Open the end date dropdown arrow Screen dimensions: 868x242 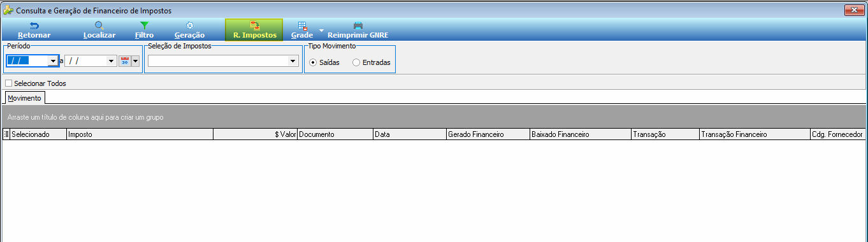(x=112, y=61)
